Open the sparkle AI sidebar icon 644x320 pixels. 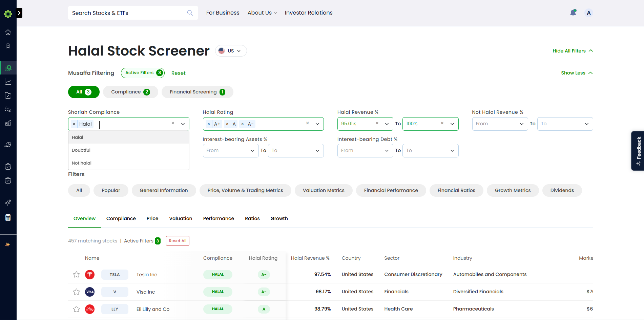coord(8,202)
